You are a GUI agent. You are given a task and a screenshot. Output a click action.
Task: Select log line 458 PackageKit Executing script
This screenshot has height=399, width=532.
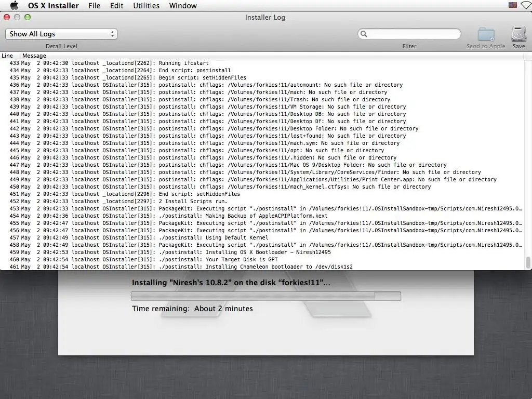click(x=262, y=245)
